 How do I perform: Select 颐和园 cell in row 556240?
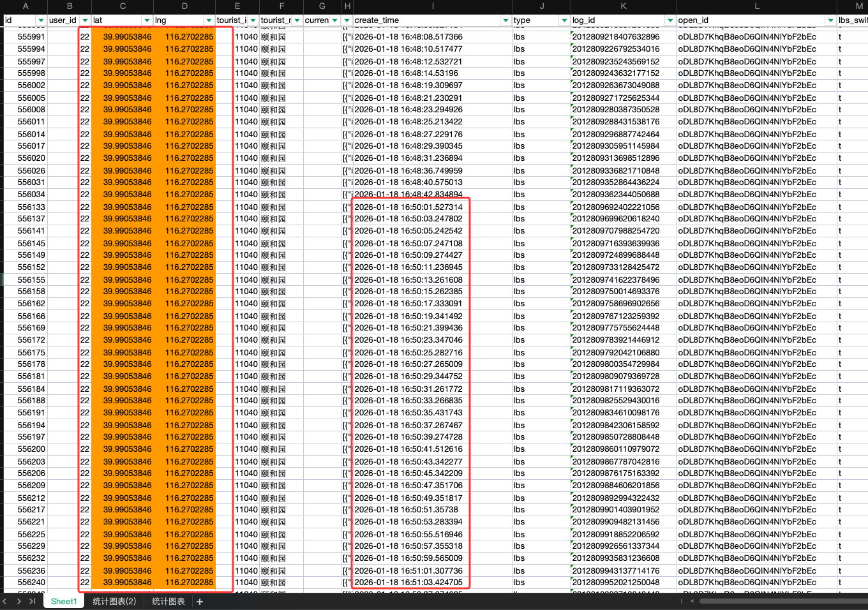pos(281,583)
